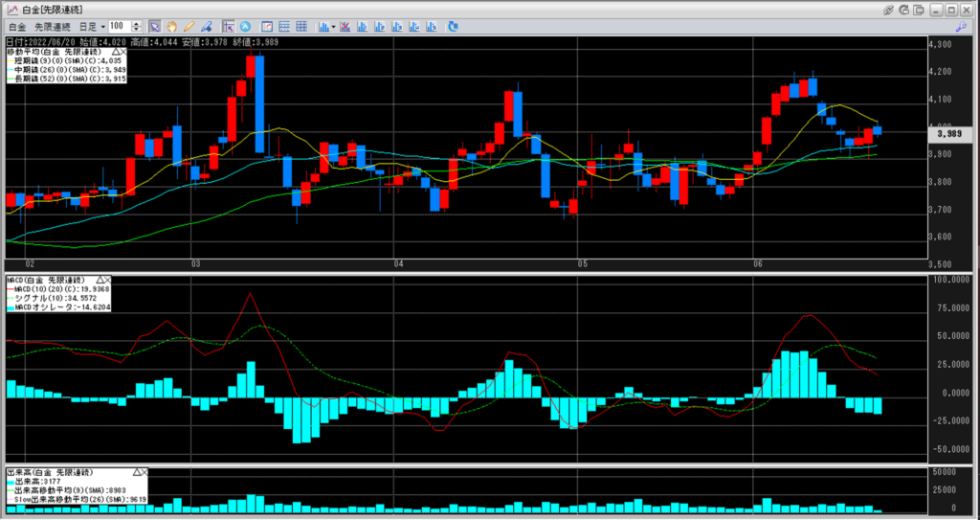Open the 白金 symbol menu
The height and width of the screenshot is (520, 980).
[17, 27]
